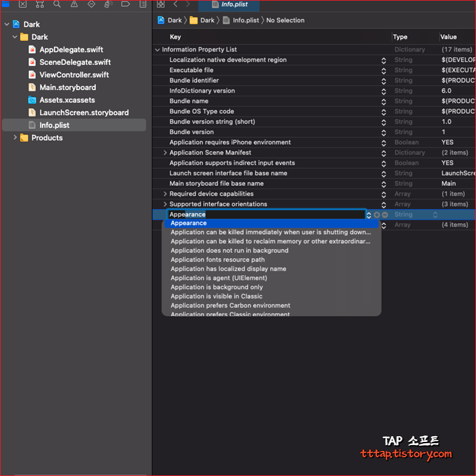
Task: Select the Bundle OS Type code row
Action: [x=314, y=111]
